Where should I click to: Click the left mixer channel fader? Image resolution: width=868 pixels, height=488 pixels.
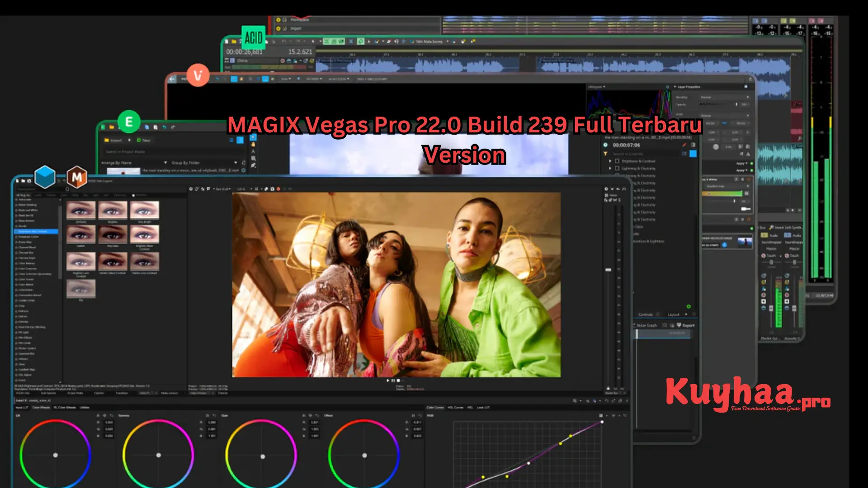(771, 308)
